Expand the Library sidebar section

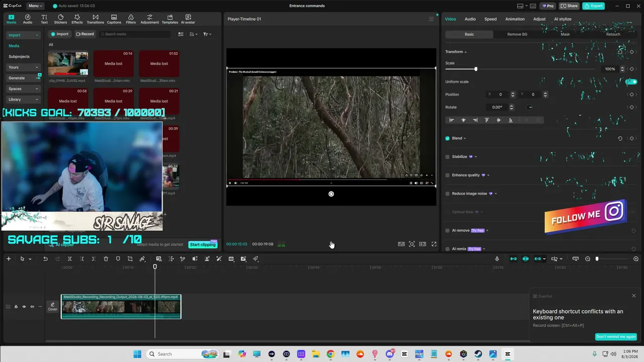[23, 100]
